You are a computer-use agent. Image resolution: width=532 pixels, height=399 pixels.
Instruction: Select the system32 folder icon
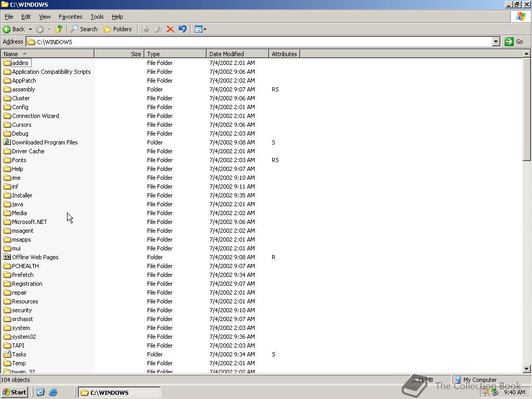7,336
